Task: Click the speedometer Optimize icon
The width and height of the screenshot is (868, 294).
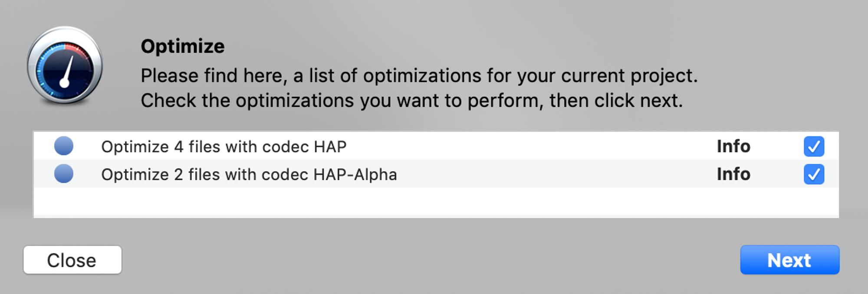Action: (65, 66)
